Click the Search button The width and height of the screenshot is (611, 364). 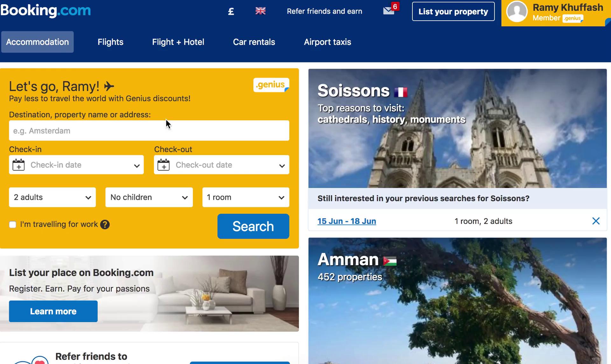click(253, 226)
